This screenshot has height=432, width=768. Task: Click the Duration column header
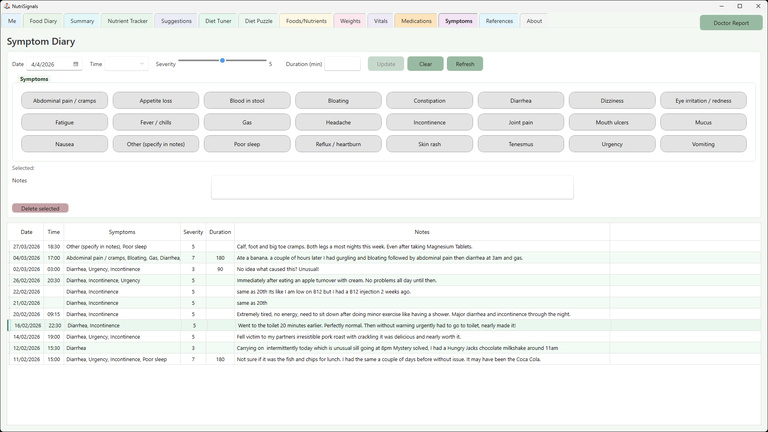click(x=220, y=232)
